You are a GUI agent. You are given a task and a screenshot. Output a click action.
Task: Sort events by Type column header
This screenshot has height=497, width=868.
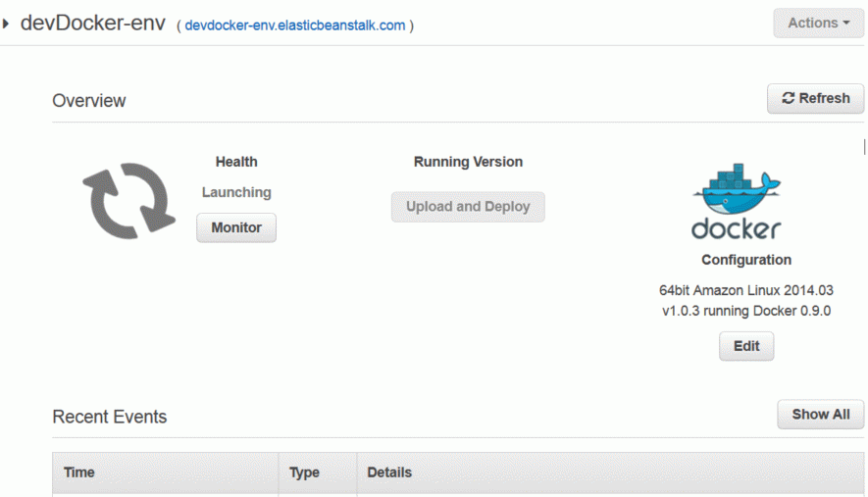(318, 472)
